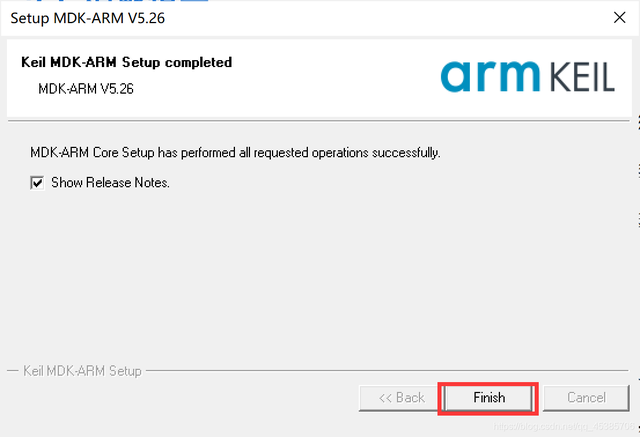Click the 'Keil MDK-ARM Setup' footer group label
This screenshot has height=437, width=640.
[82, 371]
